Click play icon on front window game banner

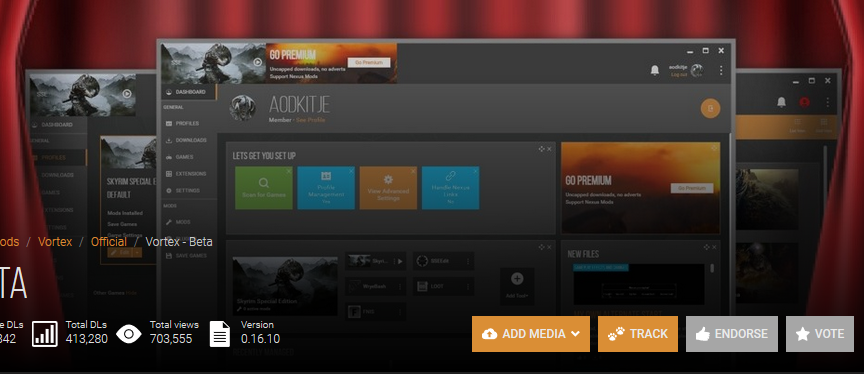coord(257,63)
